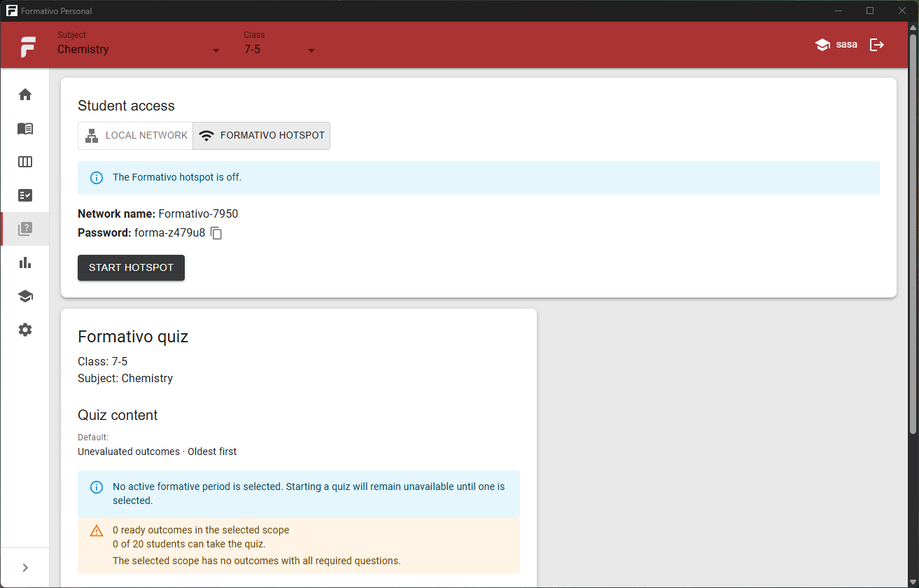Open the three-column board icon in sidebar
Screen dimensions: 919x588
point(25,162)
